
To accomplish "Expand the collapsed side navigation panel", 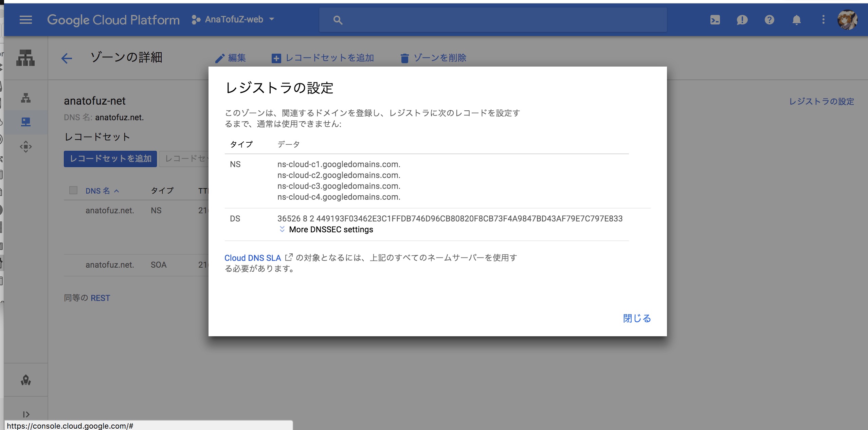I will [x=26, y=414].
